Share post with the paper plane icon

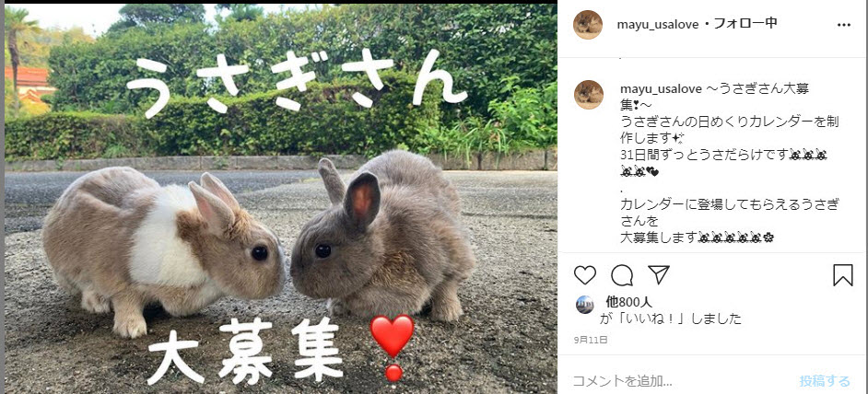click(x=659, y=274)
